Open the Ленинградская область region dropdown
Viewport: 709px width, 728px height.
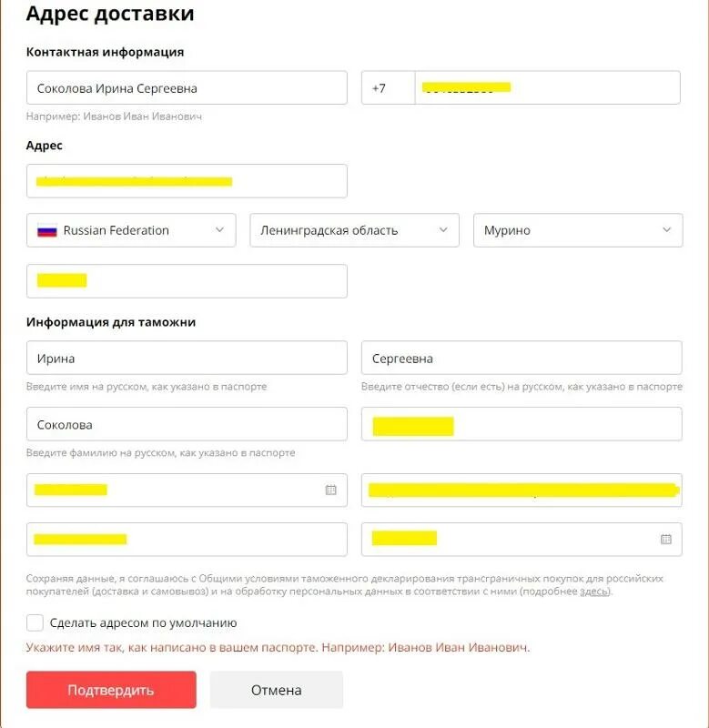[443, 230]
